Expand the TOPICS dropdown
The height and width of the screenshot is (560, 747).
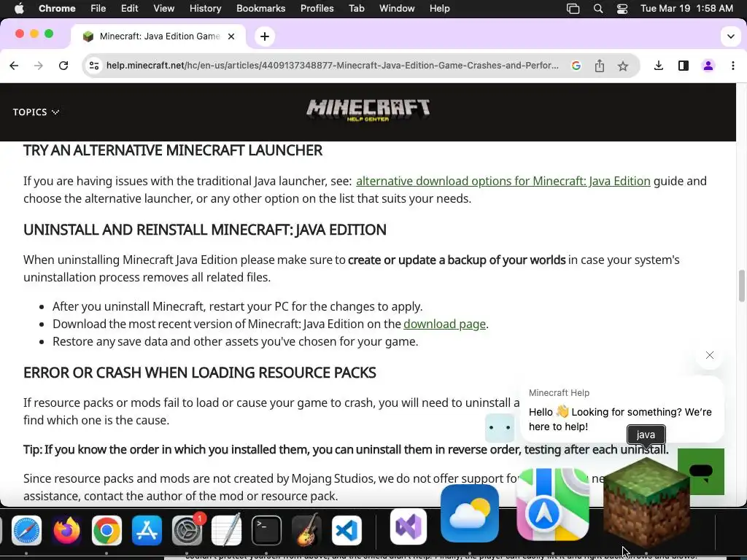(36, 112)
